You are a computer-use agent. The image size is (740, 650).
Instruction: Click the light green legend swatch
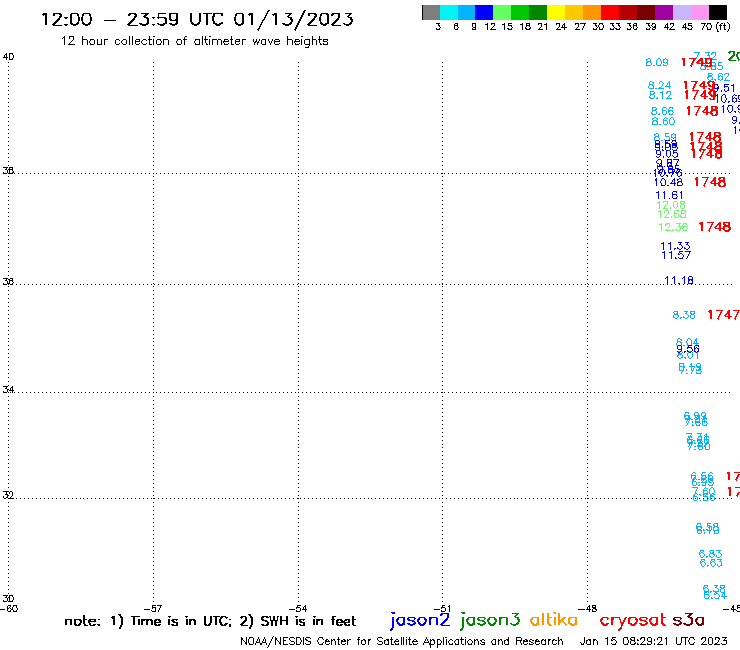click(x=503, y=12)
